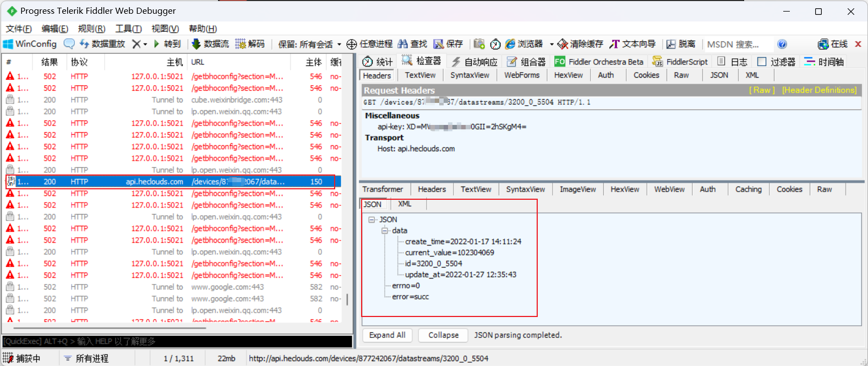
Task: Open the 规则(R) menu
Action: click(x=91, y=29)
